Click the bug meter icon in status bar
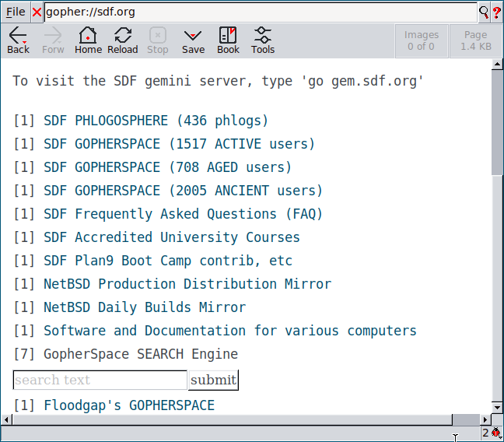Screen dimensions: 504x442 pos(495,433)
